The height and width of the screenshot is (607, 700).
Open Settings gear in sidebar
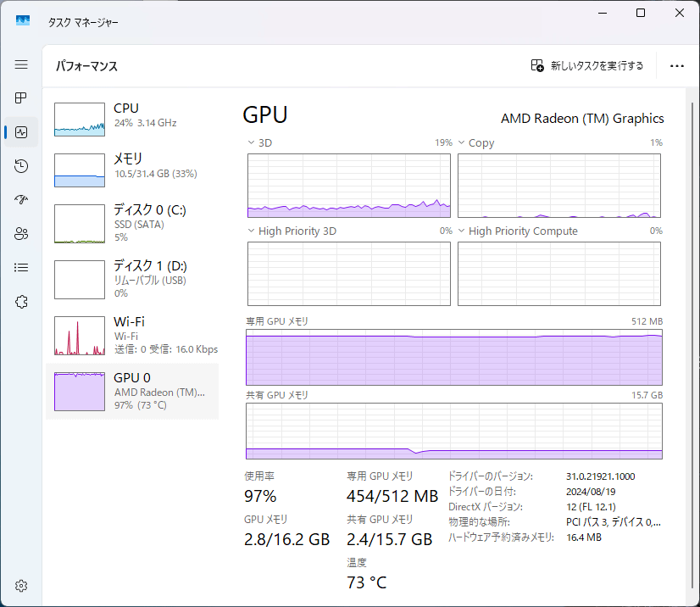[x=21, y=586]
